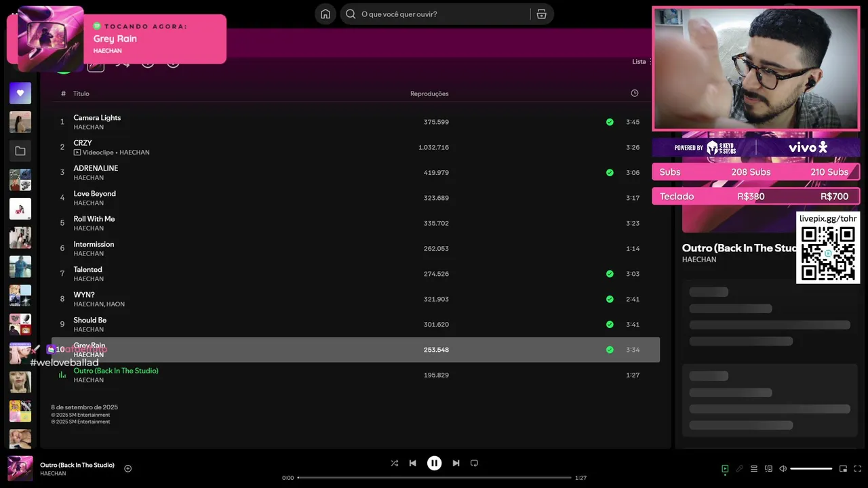The height and width of the screenshot is (488, 868).
Task: Adjust the volume slider
Action: coord(811,468)
